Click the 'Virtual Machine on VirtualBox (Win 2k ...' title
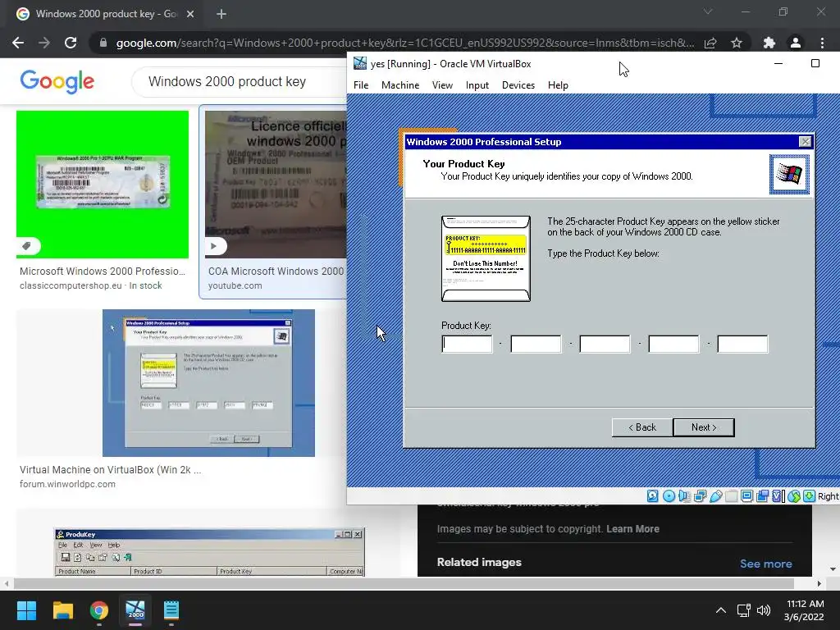This screenshot has width=840, height=630. pos(111,470)
